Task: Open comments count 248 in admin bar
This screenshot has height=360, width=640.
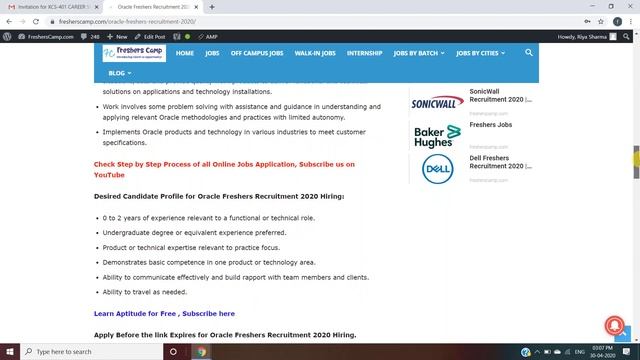Action: [90, 36]
